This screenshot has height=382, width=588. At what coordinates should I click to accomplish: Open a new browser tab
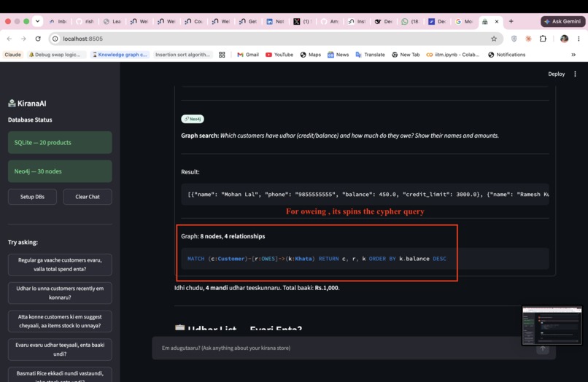click(x=511, y=21)
